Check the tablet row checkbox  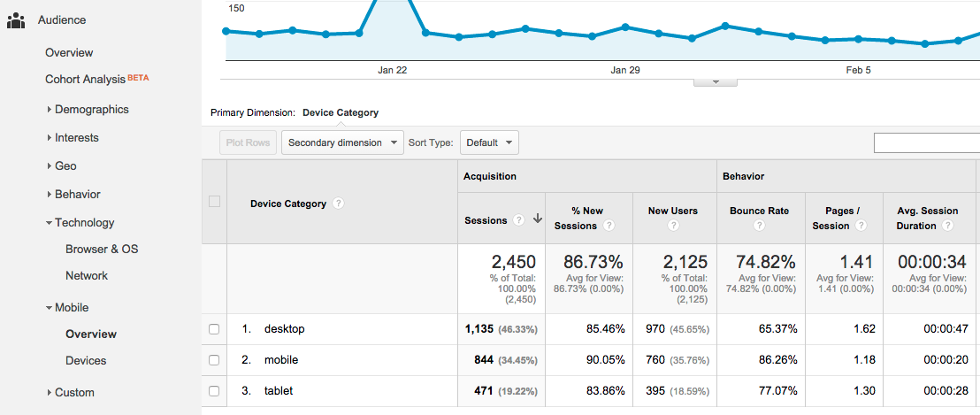(x=213, y=391)
